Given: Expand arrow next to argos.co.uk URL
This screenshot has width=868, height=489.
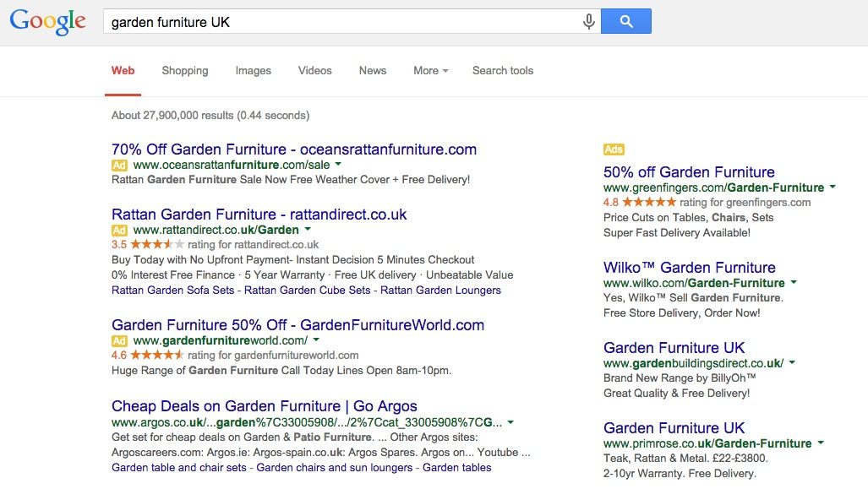Looking at the screenshot, I should tap(510, 422).
